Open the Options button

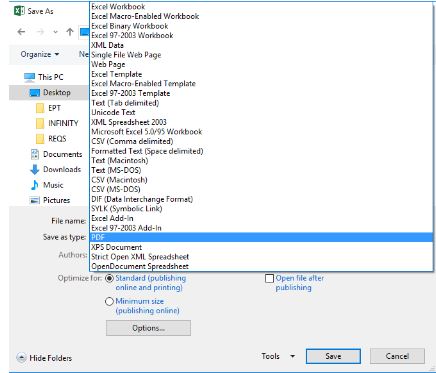148,328
